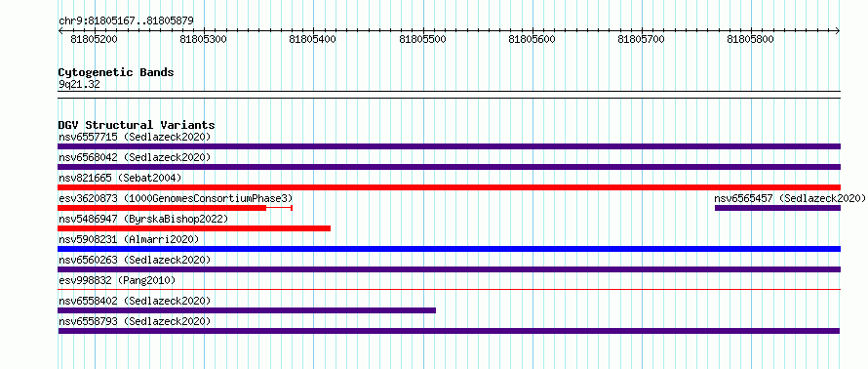
Task: Click ruler tick label 81805800
Action: 750,39
